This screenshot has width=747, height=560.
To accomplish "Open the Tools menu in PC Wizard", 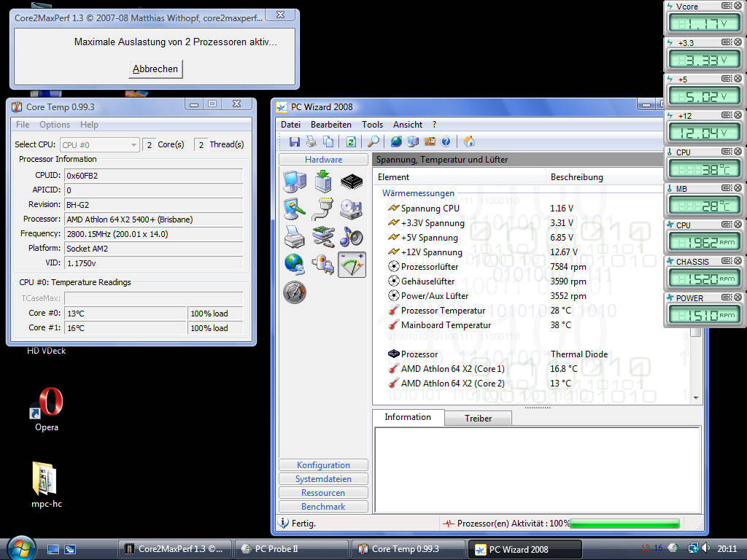I will 372,124.
